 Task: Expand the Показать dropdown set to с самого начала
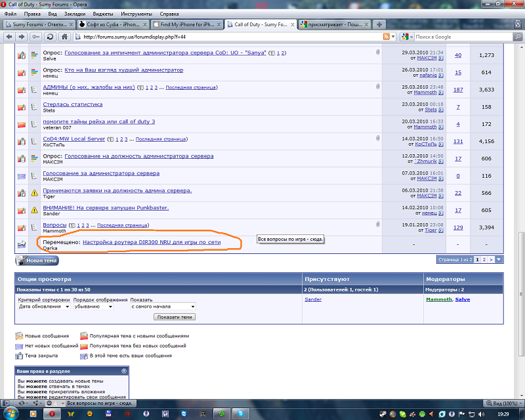point(163,306)
